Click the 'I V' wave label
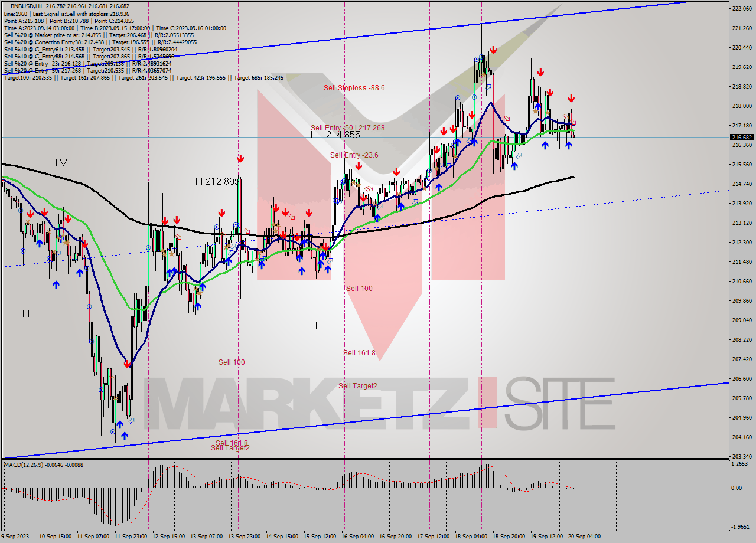756x543 pixels. point(61,162)
